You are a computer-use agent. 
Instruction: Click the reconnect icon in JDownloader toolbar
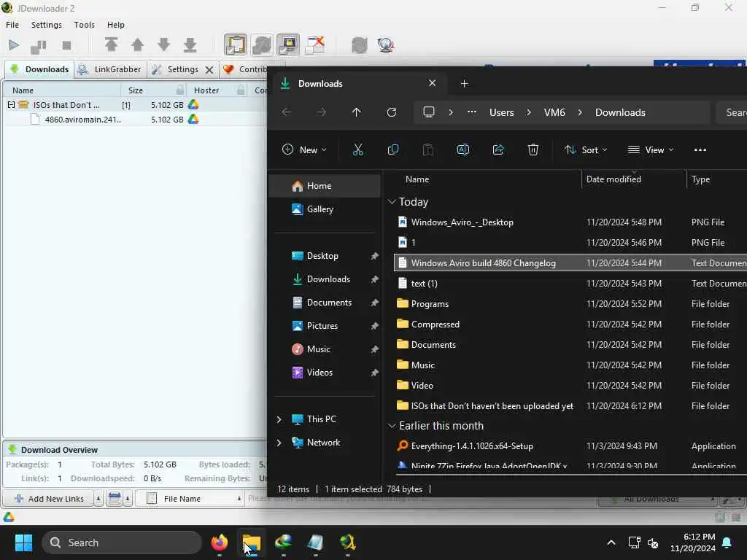tap(360, 45)
